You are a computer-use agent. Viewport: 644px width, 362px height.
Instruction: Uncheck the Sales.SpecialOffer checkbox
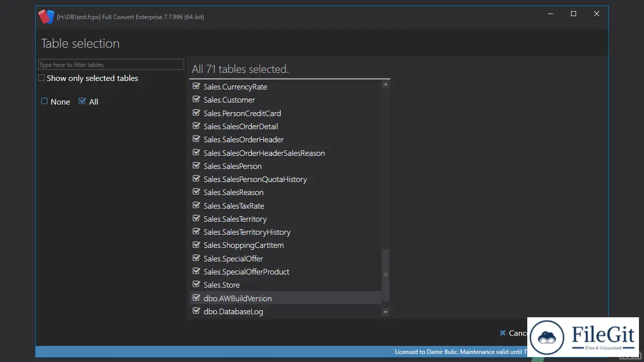(196, 258)
